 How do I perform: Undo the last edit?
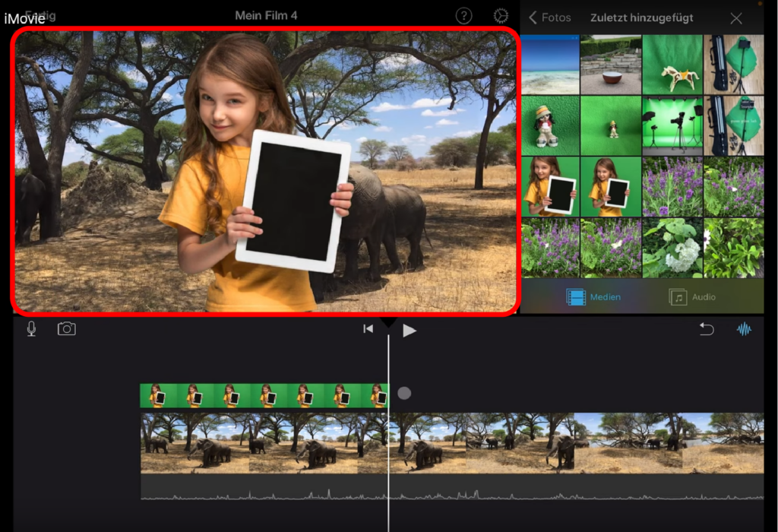707,329
